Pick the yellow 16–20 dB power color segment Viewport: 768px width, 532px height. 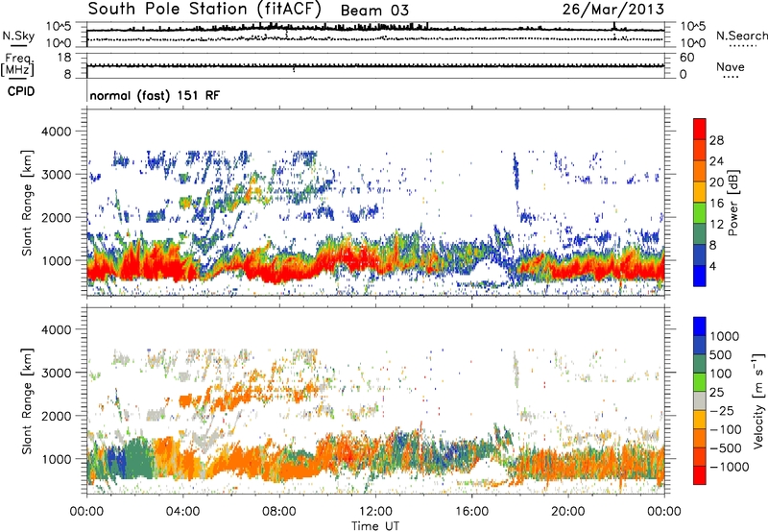(x=700, y=191)
